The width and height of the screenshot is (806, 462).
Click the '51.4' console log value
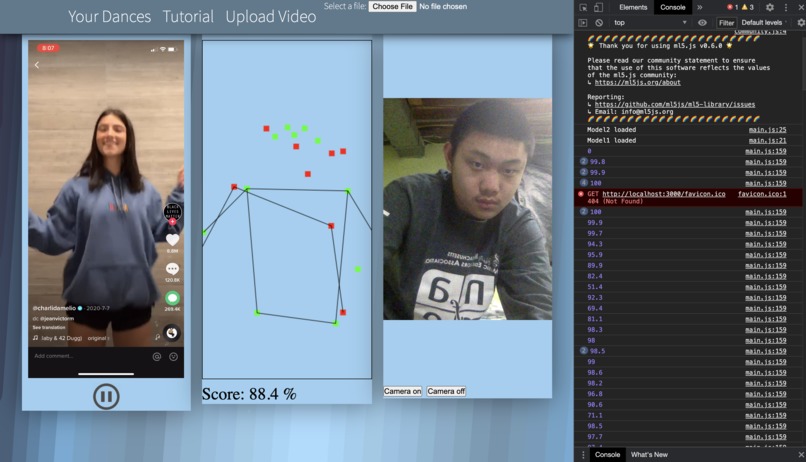point(595,287)
